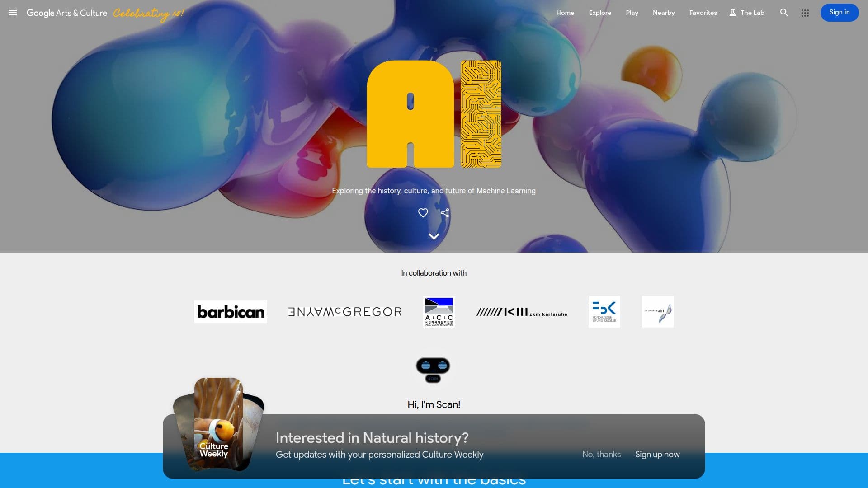
Task: Open the Play section
Action: pyautogui.click(x=632, y=13)
